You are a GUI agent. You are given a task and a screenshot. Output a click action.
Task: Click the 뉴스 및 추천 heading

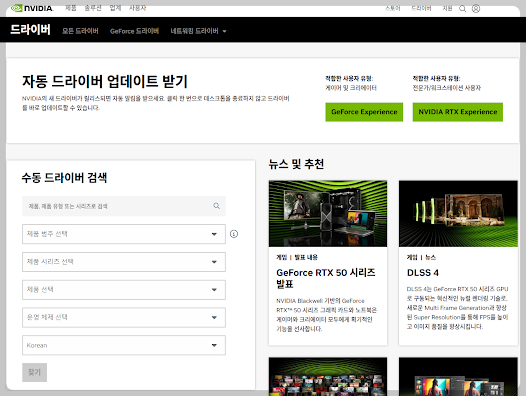coord(296,164)
